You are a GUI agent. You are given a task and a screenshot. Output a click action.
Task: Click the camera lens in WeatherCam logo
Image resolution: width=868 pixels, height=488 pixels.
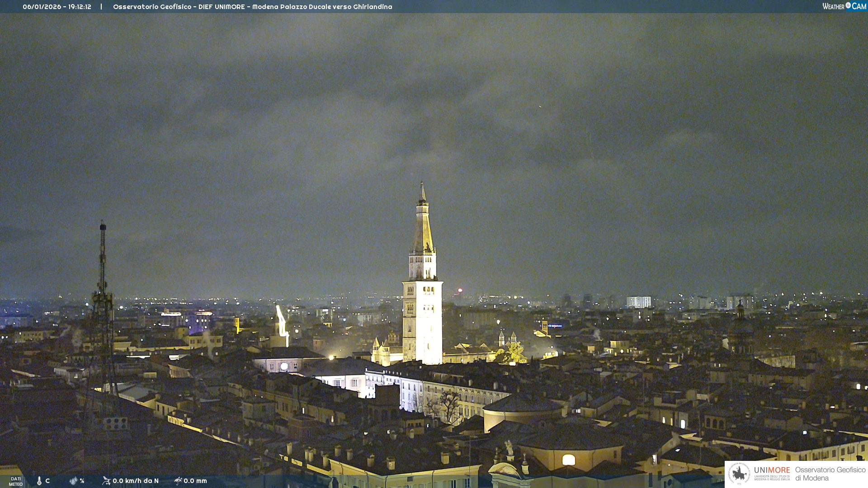[848, 5]
